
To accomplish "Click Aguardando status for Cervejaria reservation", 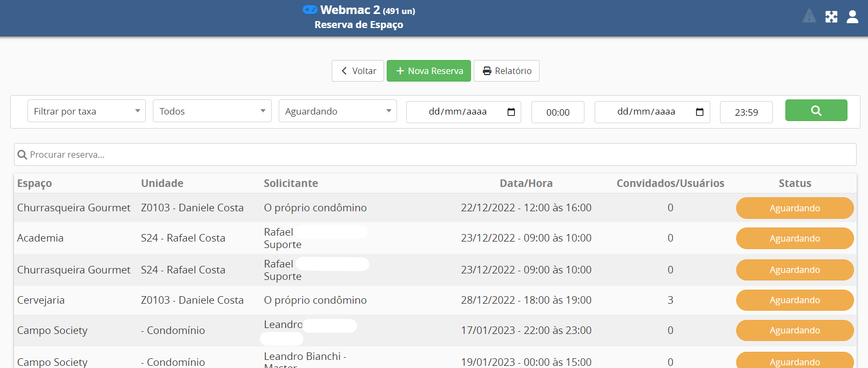I will (795, 300).
